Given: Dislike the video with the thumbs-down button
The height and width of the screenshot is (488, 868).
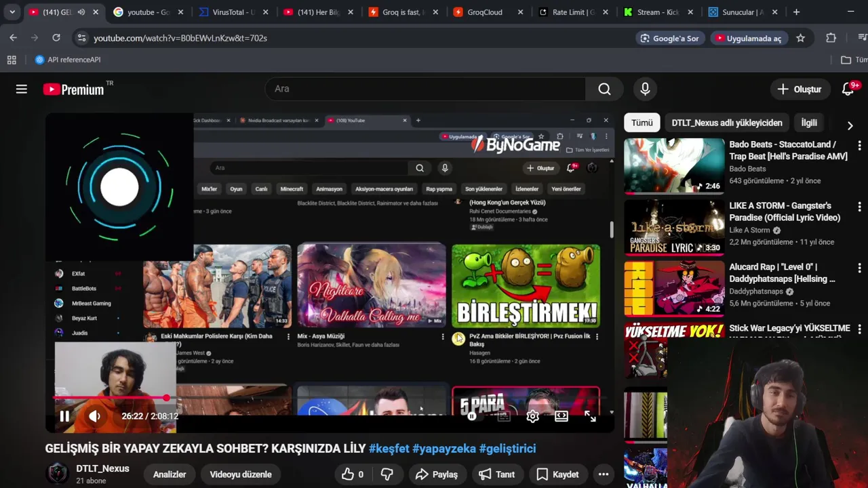Looking at the screenshot, I should (x=387, y=474).
